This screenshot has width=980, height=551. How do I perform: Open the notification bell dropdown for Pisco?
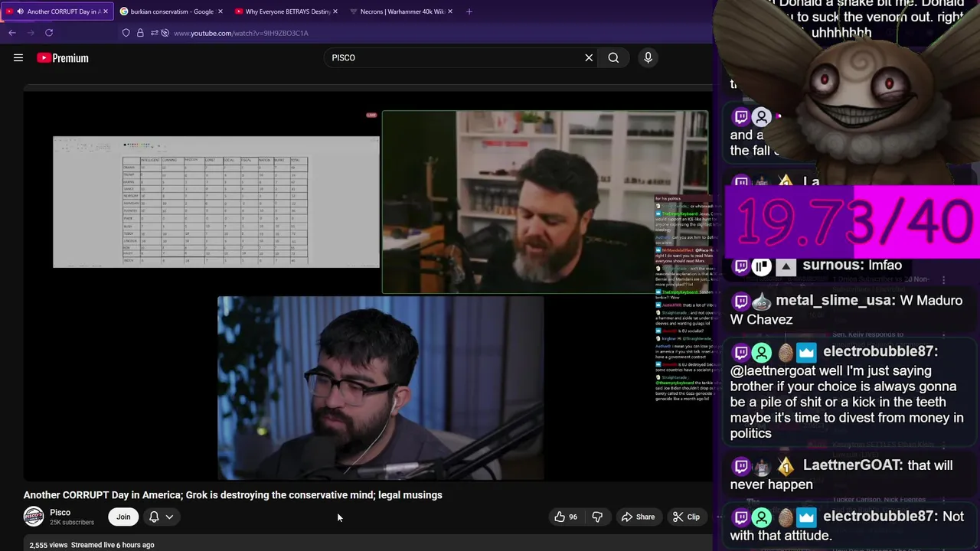click(x=161, y=517)
